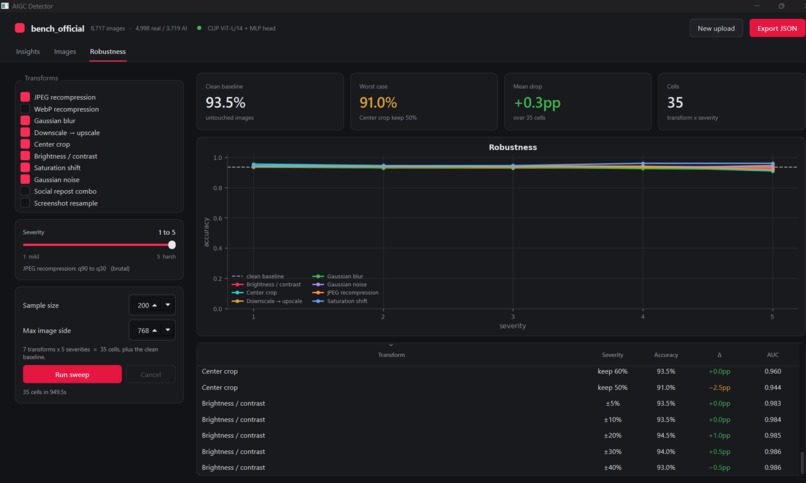
Task: Click the Cancel button
Action: coord(151,375)
